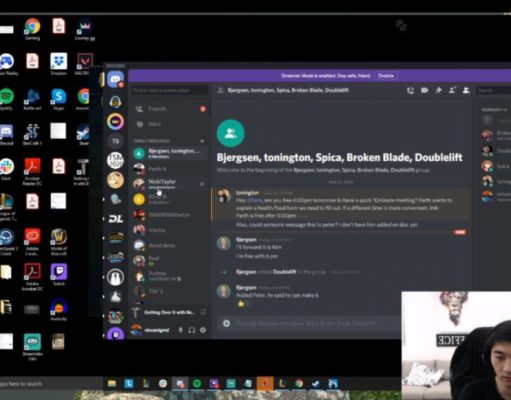
Task: Start a voice call in group chat
Action: click(x=410, y=90)
